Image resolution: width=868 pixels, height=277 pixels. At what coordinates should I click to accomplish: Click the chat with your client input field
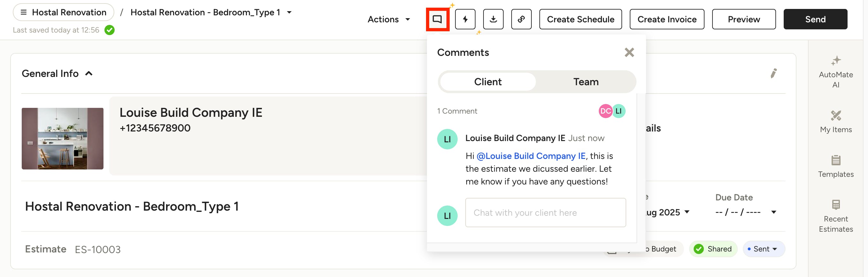tap(545, 213)
